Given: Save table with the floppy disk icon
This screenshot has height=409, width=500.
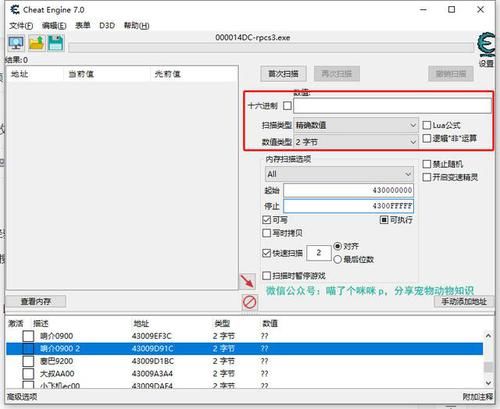Looking at the screenshot, I should click(x=56, y=43).
